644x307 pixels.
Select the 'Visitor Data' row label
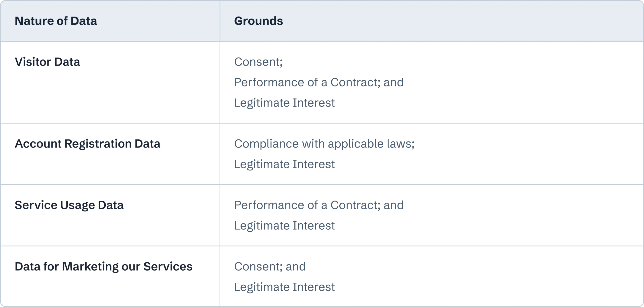click(47, 62)
